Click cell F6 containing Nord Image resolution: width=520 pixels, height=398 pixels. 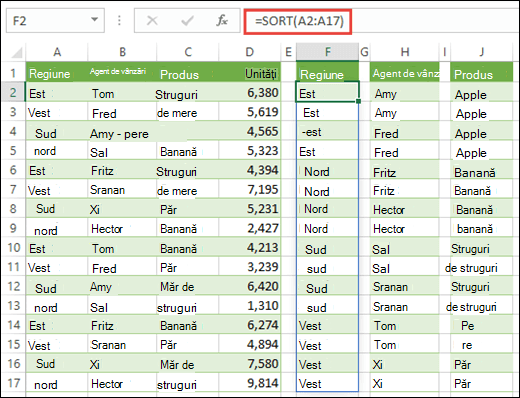pyautogui.click(x=327, y=170)
